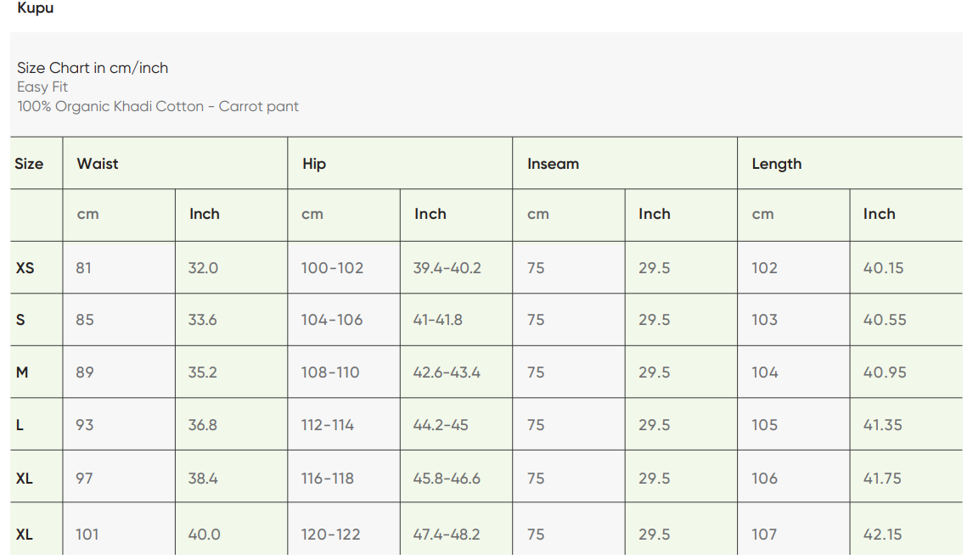
Task: Click the hip range 104-106 cell
Action: tap(332, 320)
